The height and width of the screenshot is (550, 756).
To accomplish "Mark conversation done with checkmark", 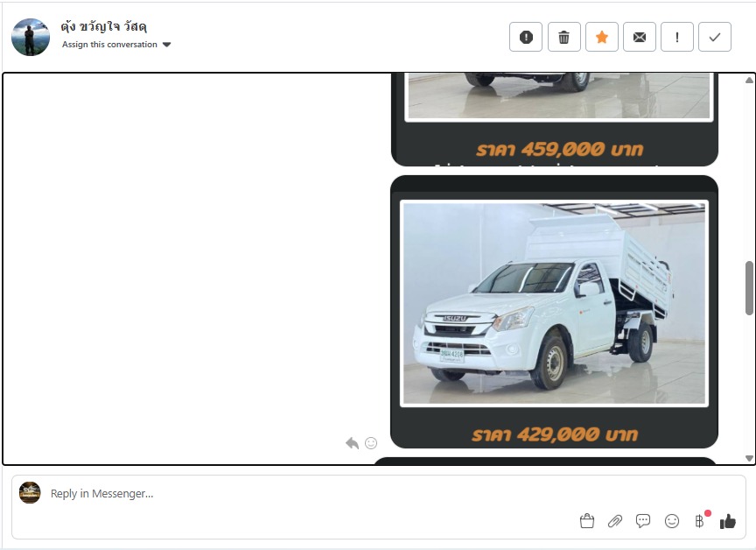I will click(715, 37).
